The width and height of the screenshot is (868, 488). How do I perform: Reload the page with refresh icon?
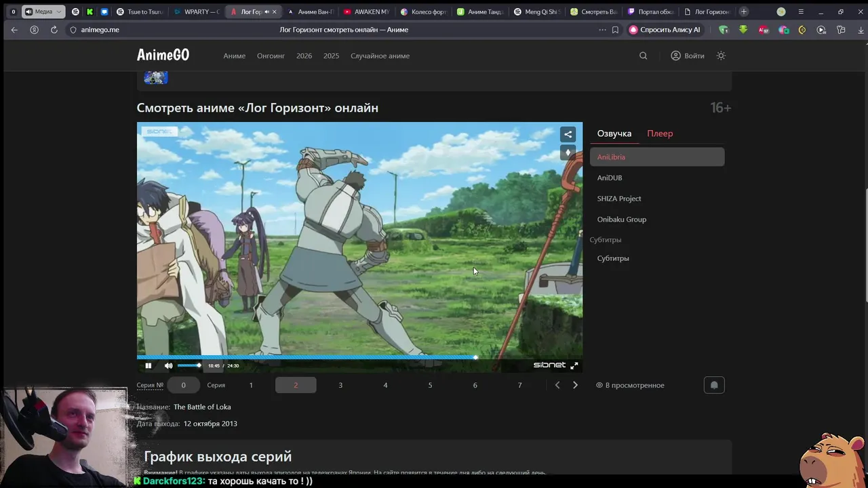point(54,30)
